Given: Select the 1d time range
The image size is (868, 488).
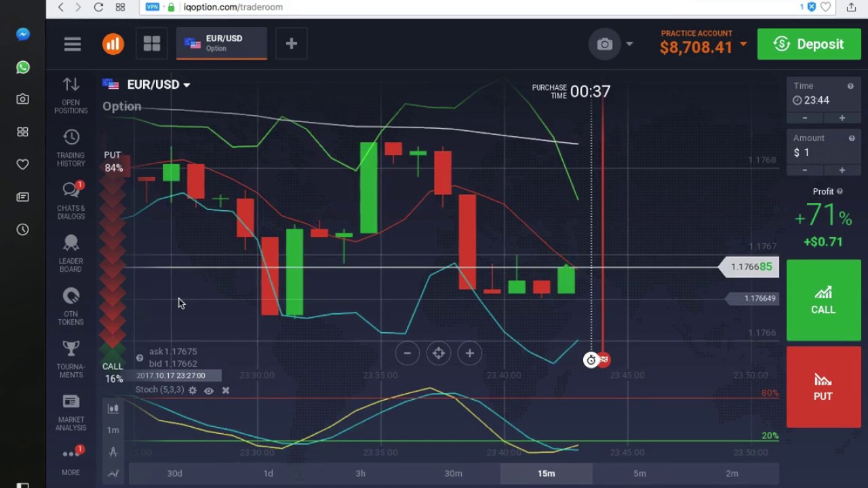Looking at the screenshot, I should tap(268, 474).
